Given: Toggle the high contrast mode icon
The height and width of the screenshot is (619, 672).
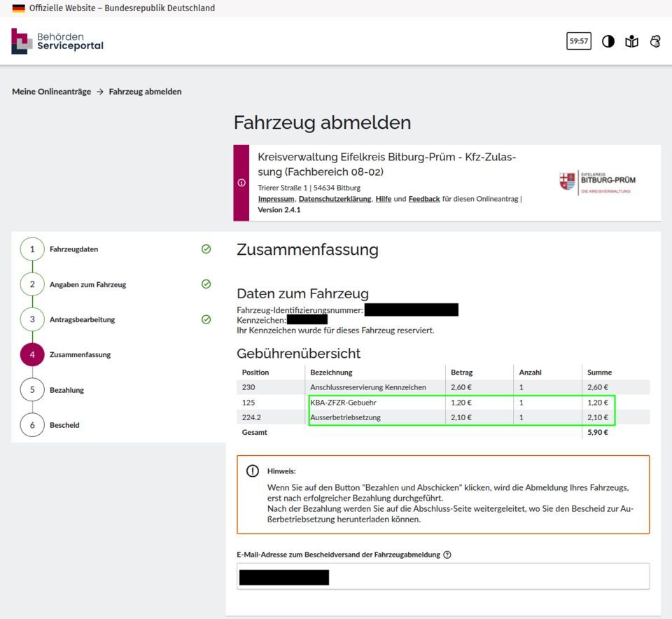Looking at the screenshot, I should (609, 41).
